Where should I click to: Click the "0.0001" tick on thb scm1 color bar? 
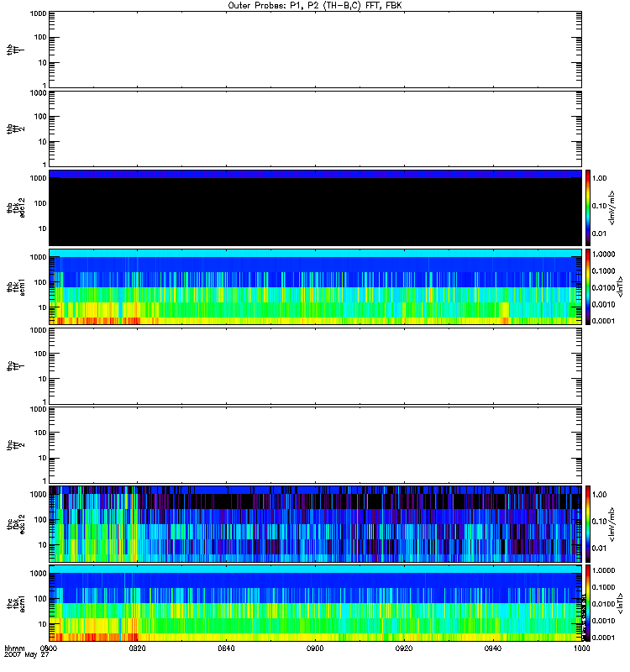pyautogui.click(x=603, y=321)
